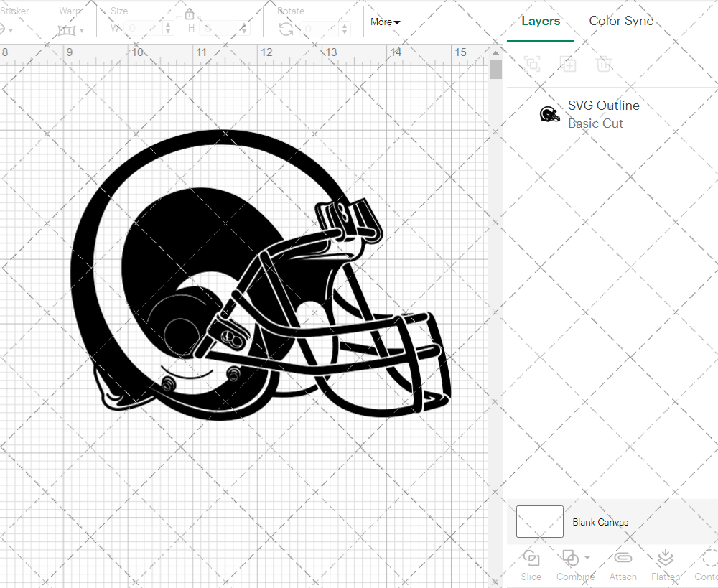
Task: Click the Rotate angle input field
Action: coord(320,29)
